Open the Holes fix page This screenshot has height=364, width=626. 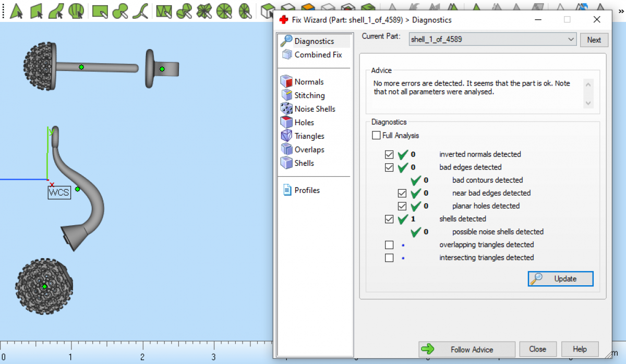click(304, 123)
